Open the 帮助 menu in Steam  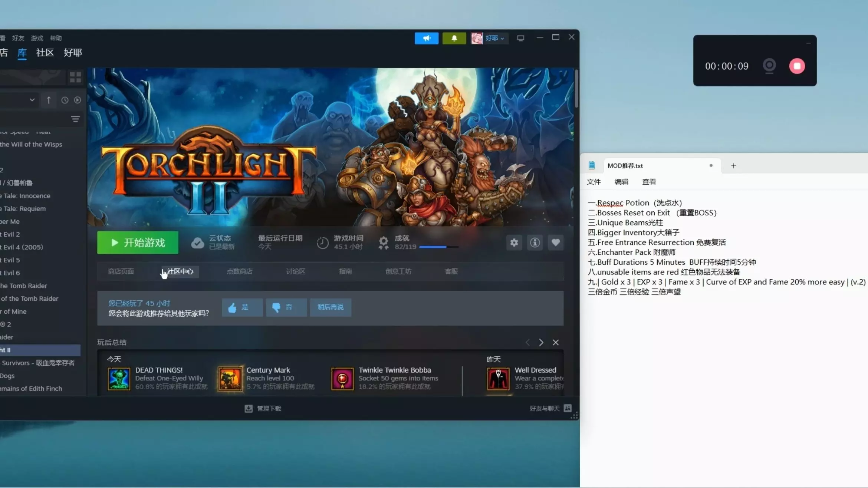(56, 38)
